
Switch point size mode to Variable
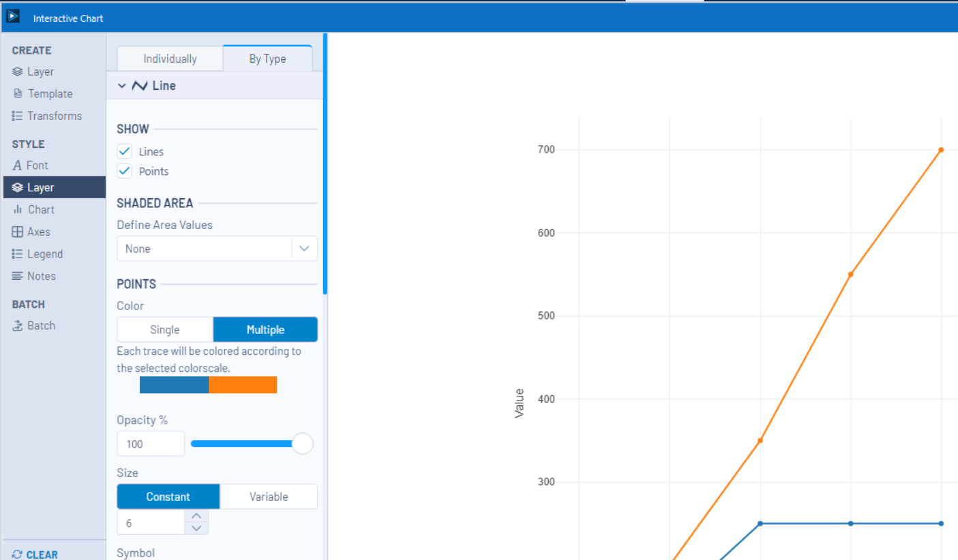tap(268, 496)
